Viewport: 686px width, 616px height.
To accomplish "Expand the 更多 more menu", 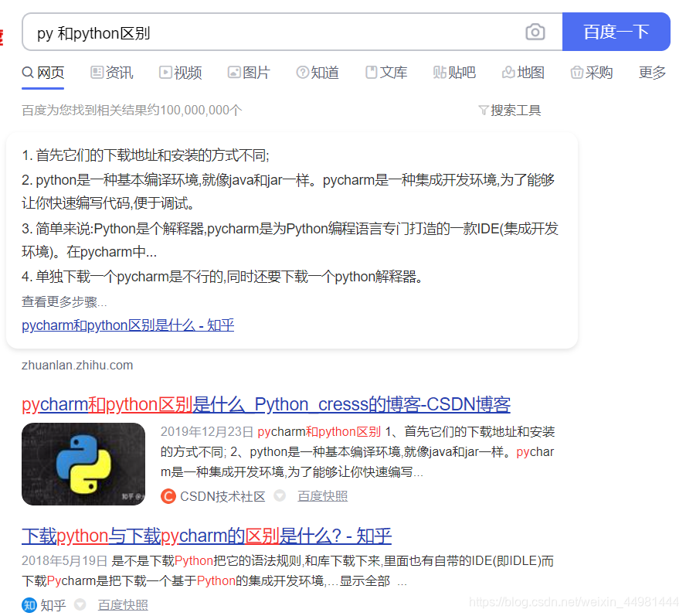I will (x=652, y=73).
